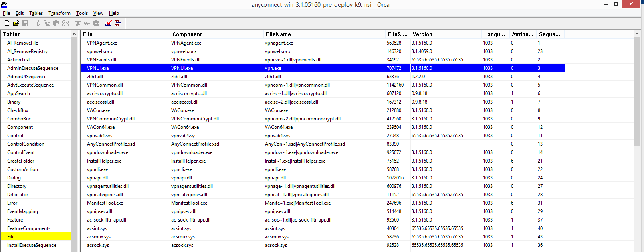The image size is (644, 252).
Task: Select the Dialog table
Action: click(x=14, y=178)
